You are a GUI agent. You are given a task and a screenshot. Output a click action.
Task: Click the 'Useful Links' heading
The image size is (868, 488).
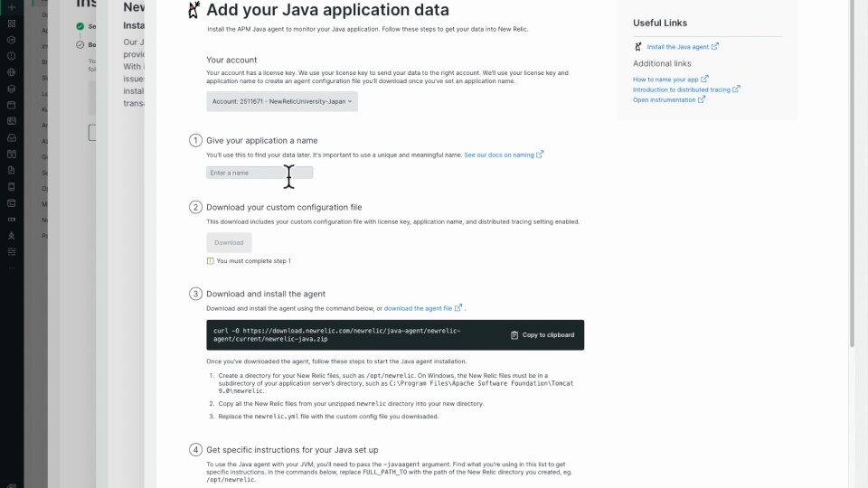[x=660, y=23]
